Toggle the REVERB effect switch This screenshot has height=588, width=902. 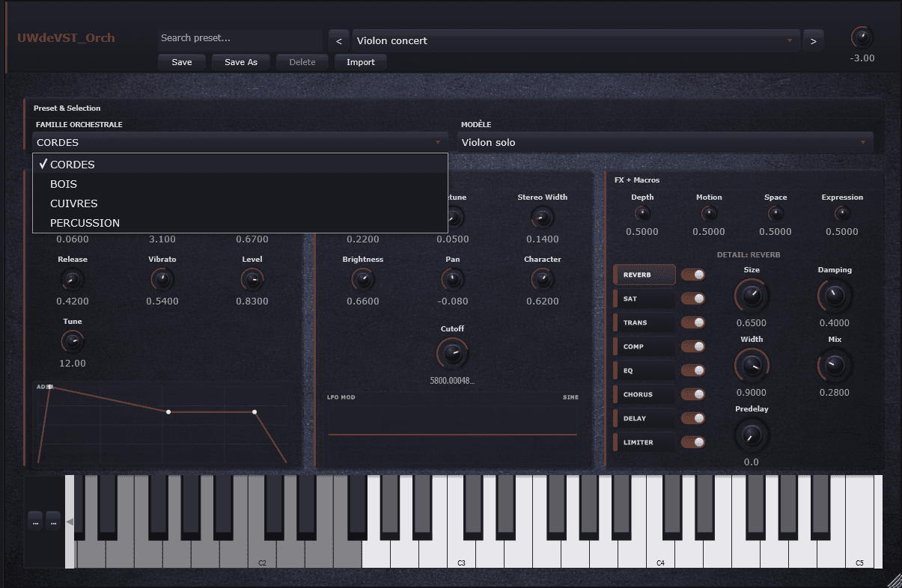tap(693, 275)
